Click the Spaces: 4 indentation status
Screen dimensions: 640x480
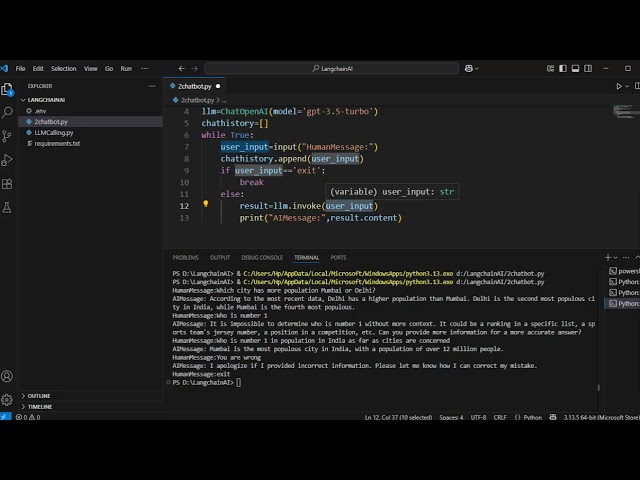[x=451, y=417]
